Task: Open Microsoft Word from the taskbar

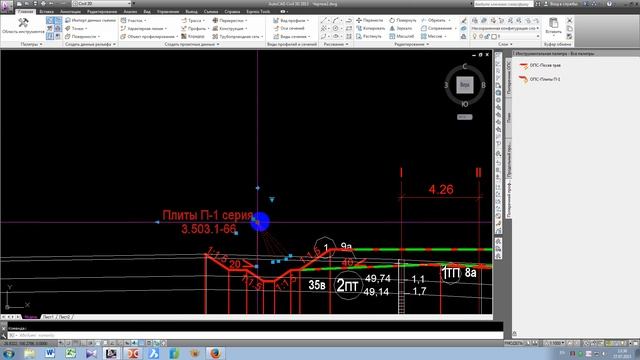Action: (50, 353)
